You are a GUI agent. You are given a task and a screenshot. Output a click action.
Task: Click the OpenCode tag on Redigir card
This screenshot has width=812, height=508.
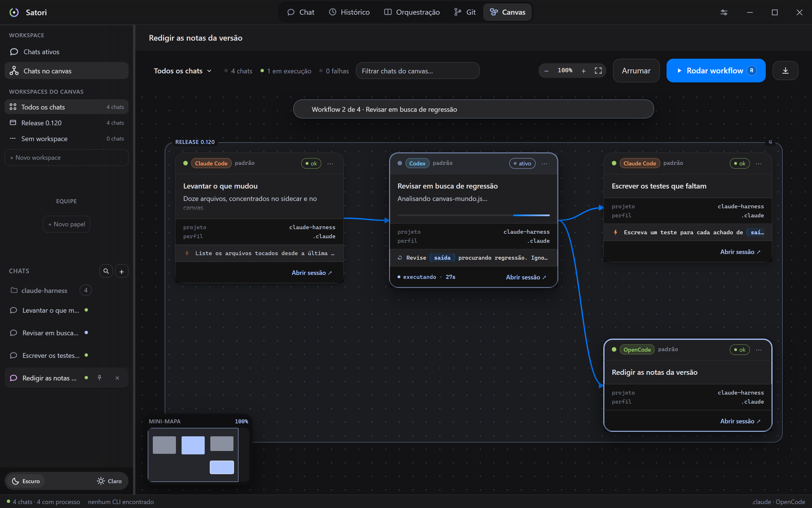tap(637, 350)
